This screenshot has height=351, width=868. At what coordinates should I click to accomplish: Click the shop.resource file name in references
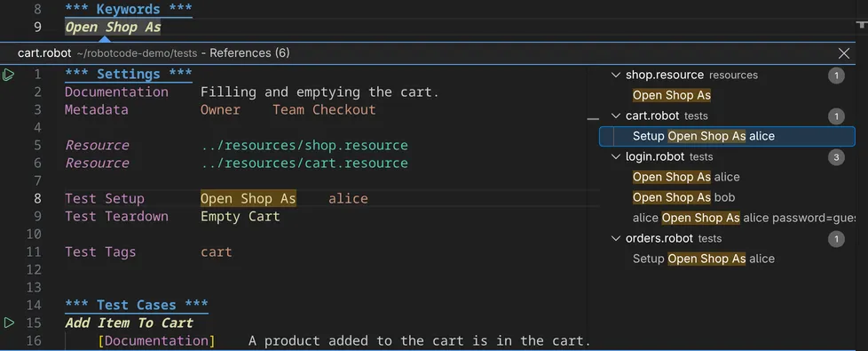tap(664, 75)
